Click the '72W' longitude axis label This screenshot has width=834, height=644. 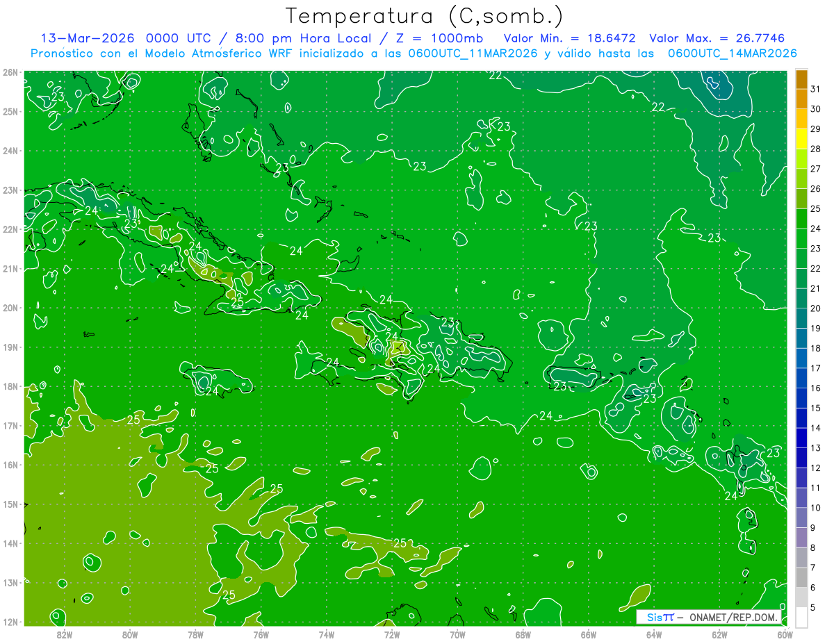click(x=392, y=634)
